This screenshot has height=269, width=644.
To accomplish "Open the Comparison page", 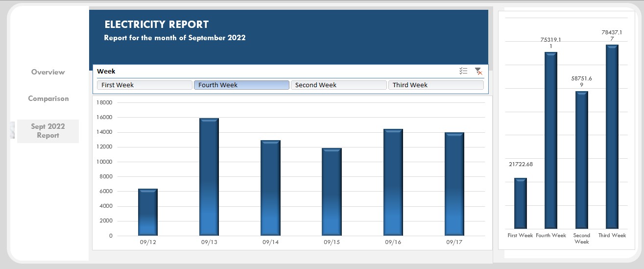I will 48,98.
